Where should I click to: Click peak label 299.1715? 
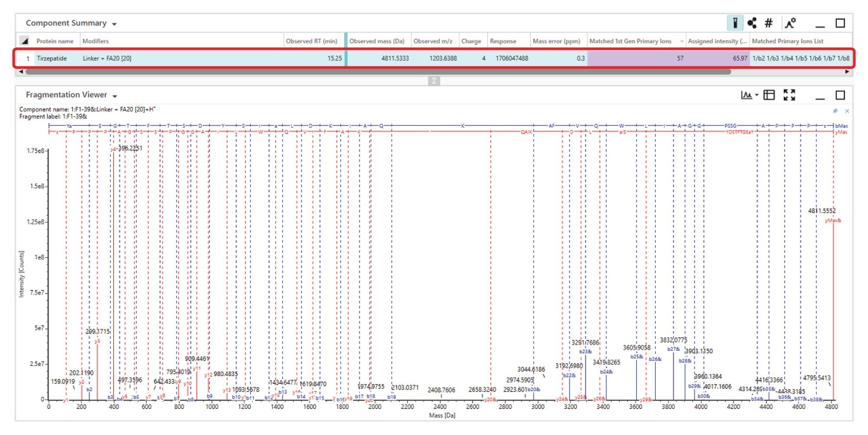point(98,331)
